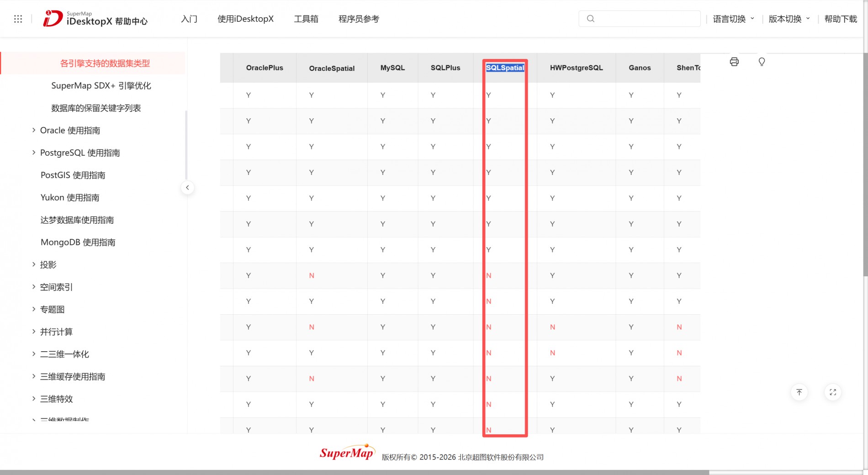
Task: Open SuperMap SDX+ 引擎优化 page
Action: pyautogui.click(x=101, y=85)
